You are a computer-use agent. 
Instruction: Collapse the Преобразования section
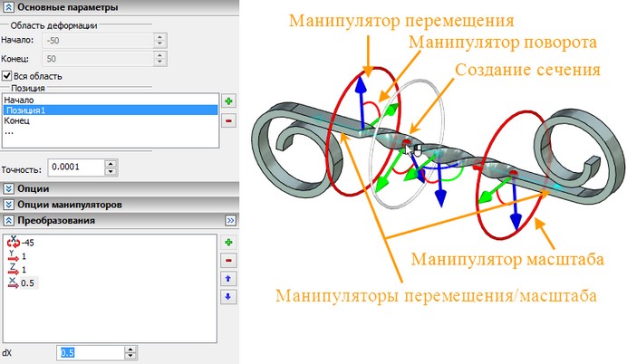tap(8, 221)
